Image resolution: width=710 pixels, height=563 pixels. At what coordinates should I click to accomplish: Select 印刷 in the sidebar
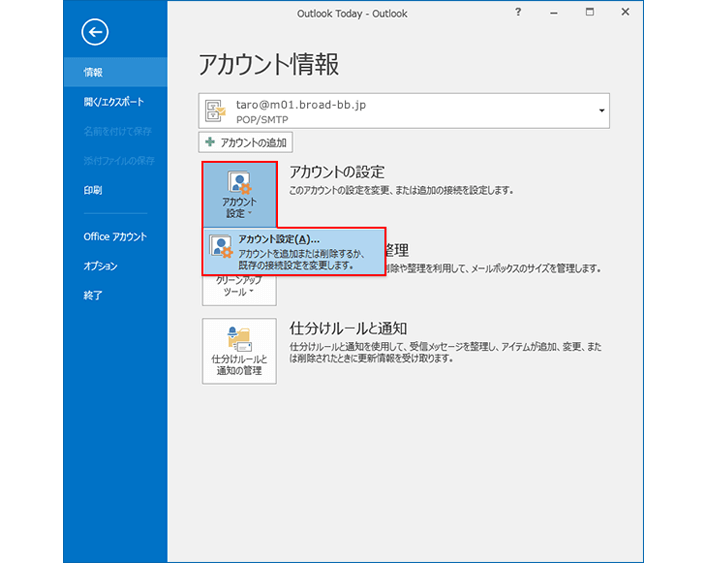[93, 190]
